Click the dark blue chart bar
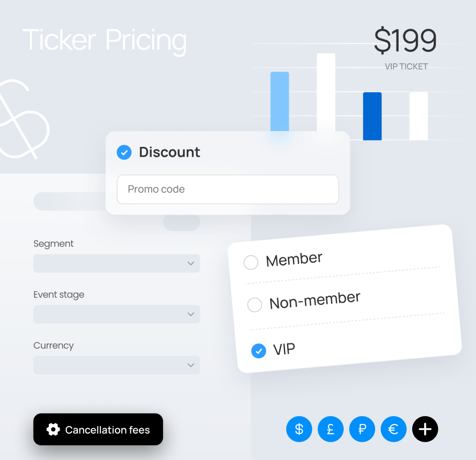476x460 pixels. pos(372,116)
